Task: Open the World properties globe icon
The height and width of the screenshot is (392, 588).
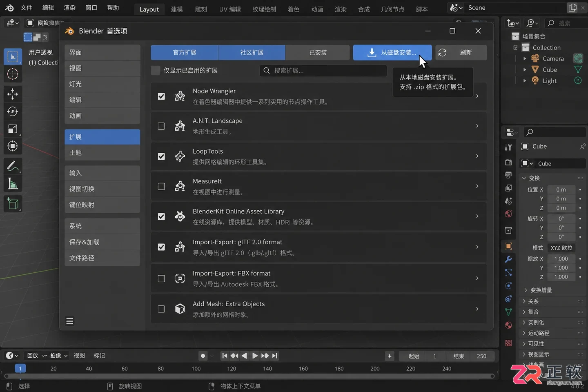Action: 508,214
